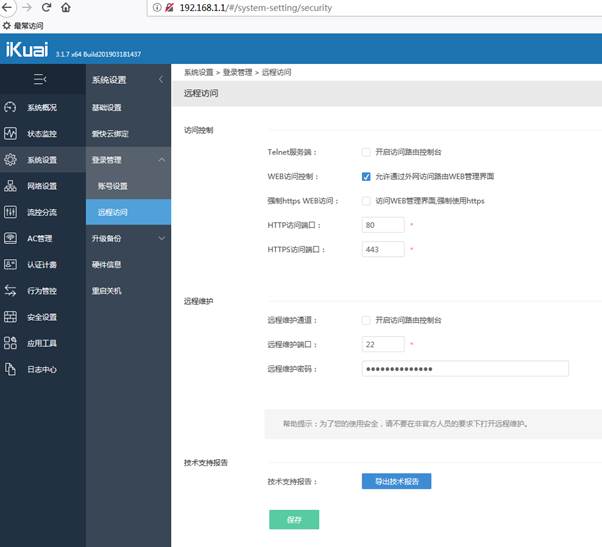The height and width of the screenshot is (547, 602).
Task: Go to 硬件信息 menu item
Action: [x=107, y=265]
